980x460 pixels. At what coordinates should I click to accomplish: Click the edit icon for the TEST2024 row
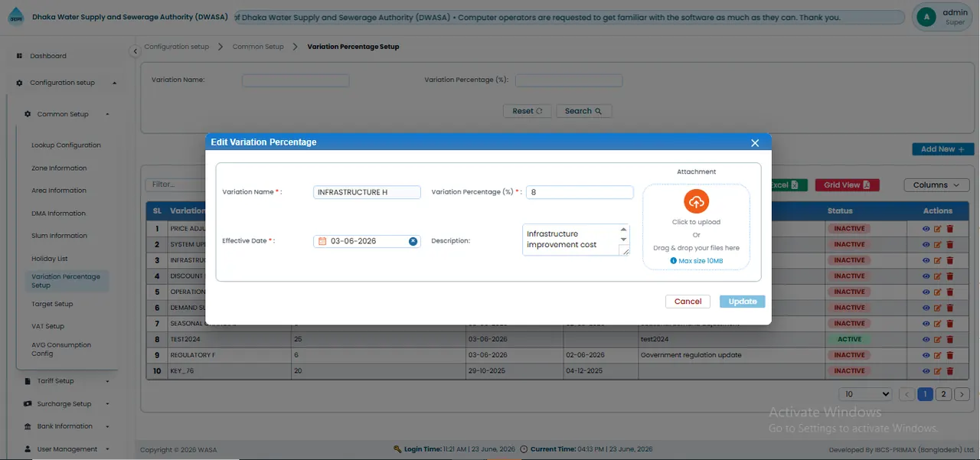(938, 340)
